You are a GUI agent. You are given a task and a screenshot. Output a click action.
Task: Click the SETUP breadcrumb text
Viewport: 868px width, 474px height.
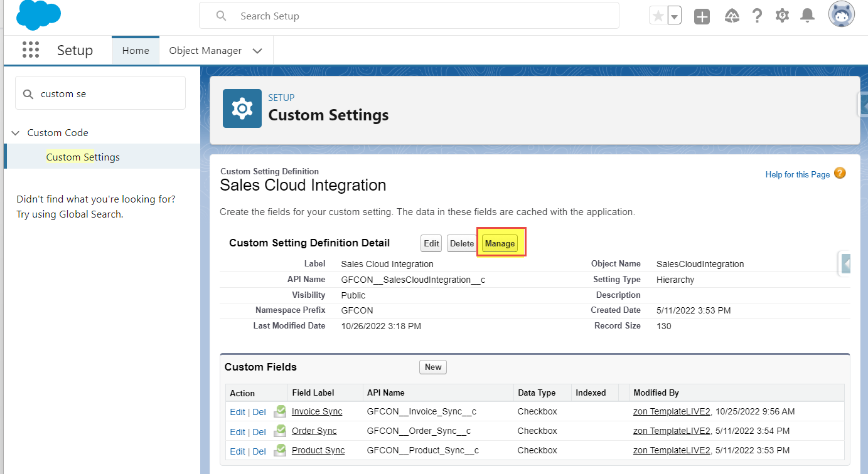point(281,98)
